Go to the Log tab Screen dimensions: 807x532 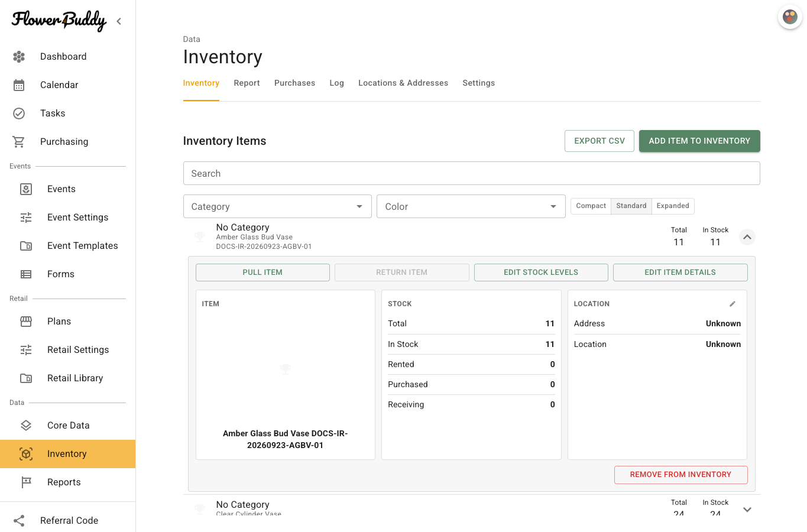337,83
